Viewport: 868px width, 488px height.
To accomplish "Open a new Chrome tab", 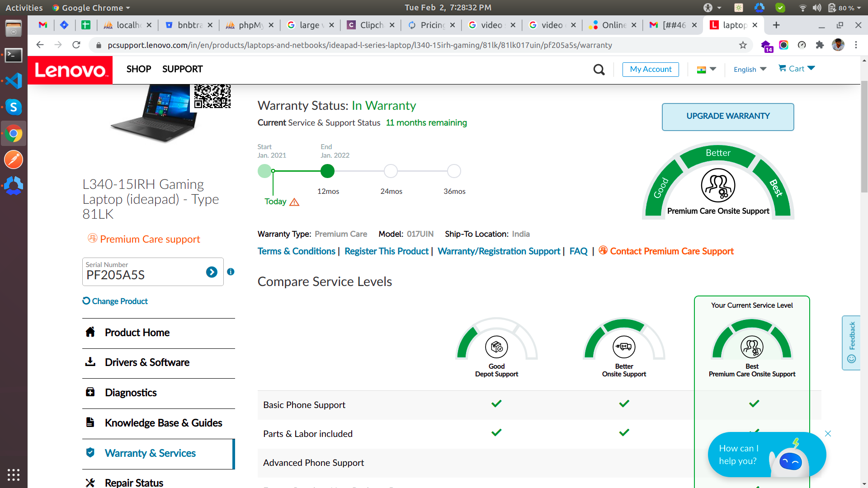I will click(x=776, y=25).
